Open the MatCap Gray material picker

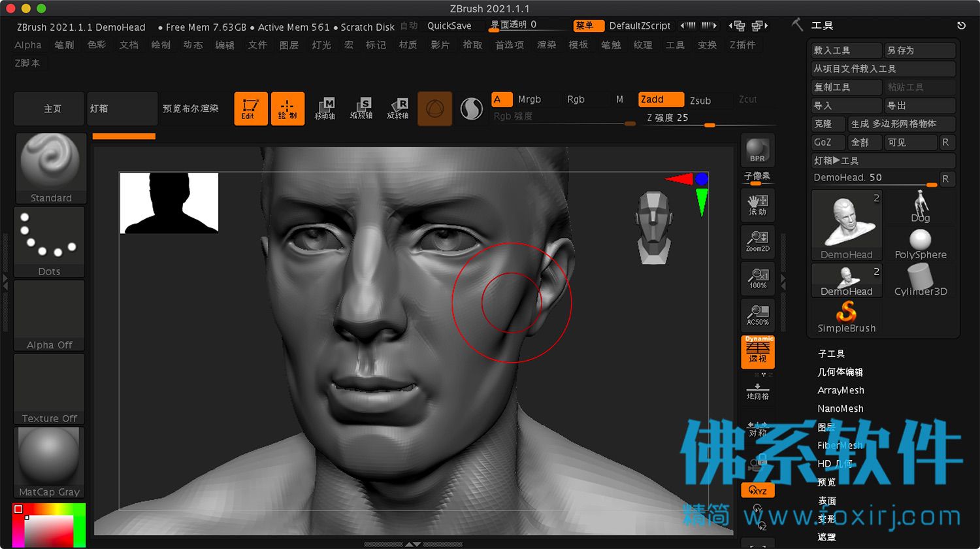tap(50, 463)
